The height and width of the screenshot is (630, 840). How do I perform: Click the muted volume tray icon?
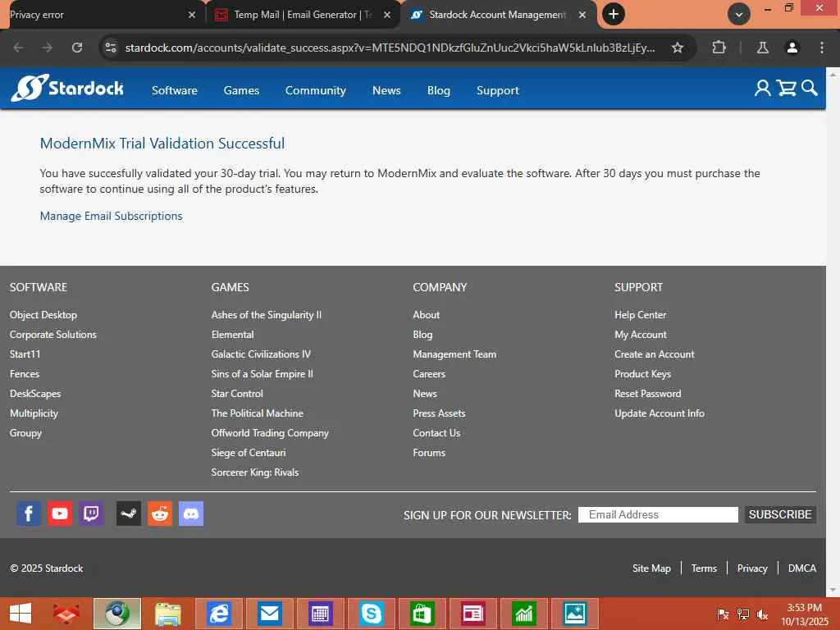point(762,614)
